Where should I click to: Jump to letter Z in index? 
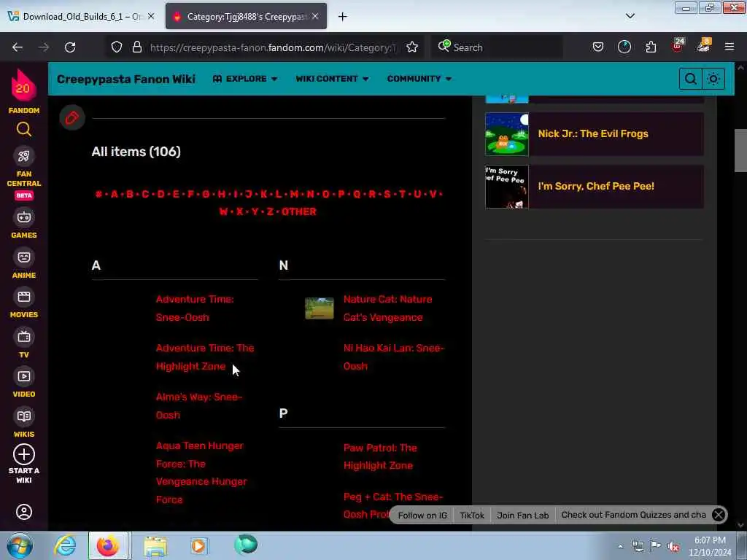(x=270, y=211)
